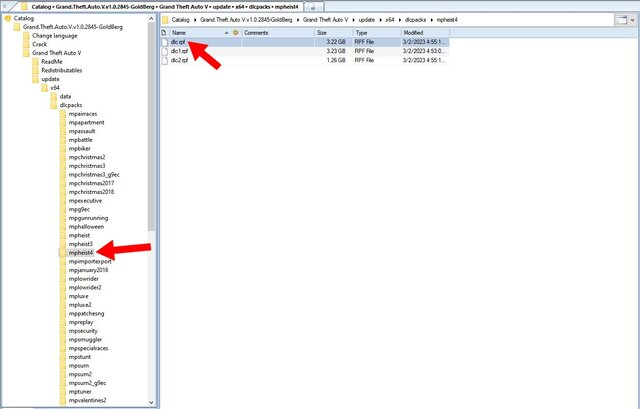The image size is (640, 409).
Task: Open mpchristmas2017 folder
Action: pyautogui.click(x=91, y=183)
